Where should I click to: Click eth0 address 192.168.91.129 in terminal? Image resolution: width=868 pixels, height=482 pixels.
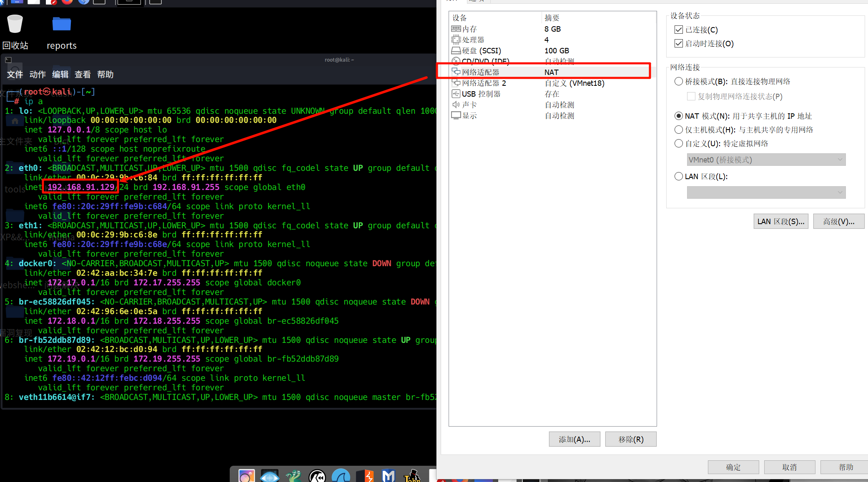tap(81, 187)
